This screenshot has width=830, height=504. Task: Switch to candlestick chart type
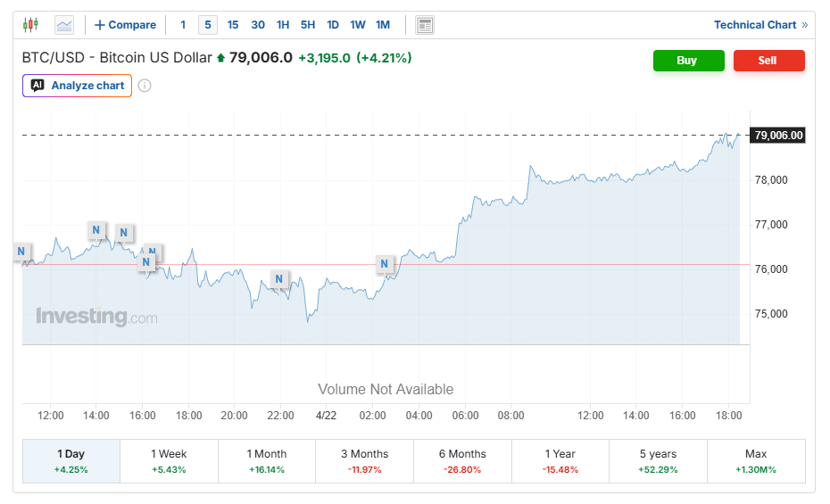click(x=31, y=25)
